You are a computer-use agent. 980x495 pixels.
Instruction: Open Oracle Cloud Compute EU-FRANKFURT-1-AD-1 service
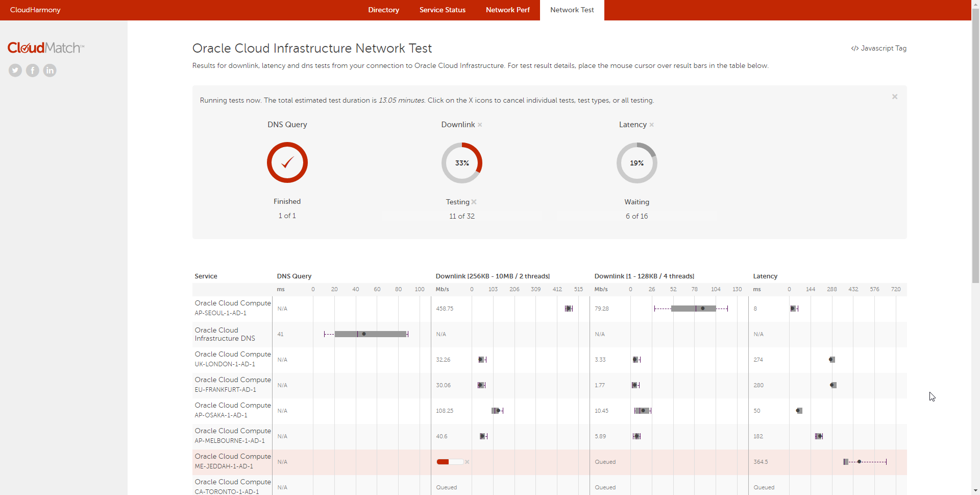coord(233,385)
